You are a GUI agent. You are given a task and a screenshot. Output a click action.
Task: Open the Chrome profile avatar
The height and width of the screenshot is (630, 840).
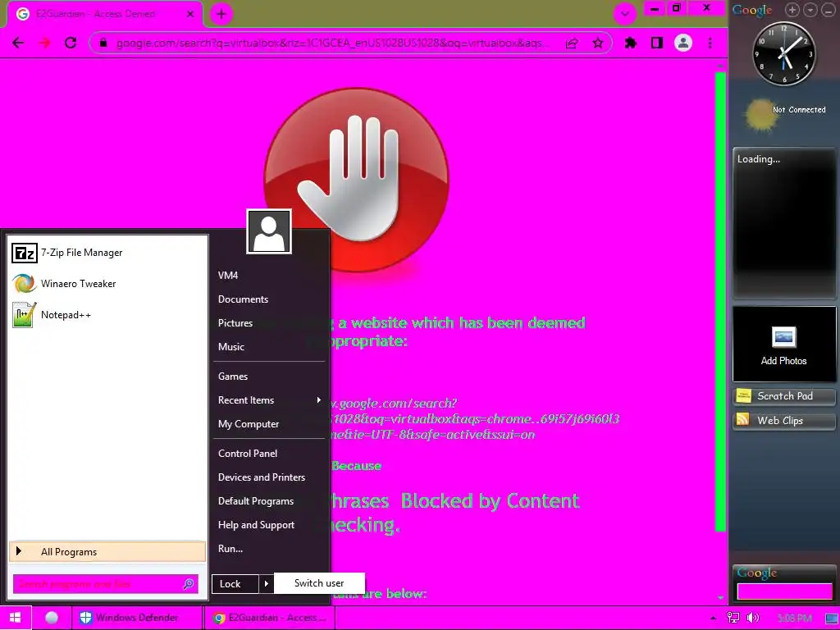683,43
